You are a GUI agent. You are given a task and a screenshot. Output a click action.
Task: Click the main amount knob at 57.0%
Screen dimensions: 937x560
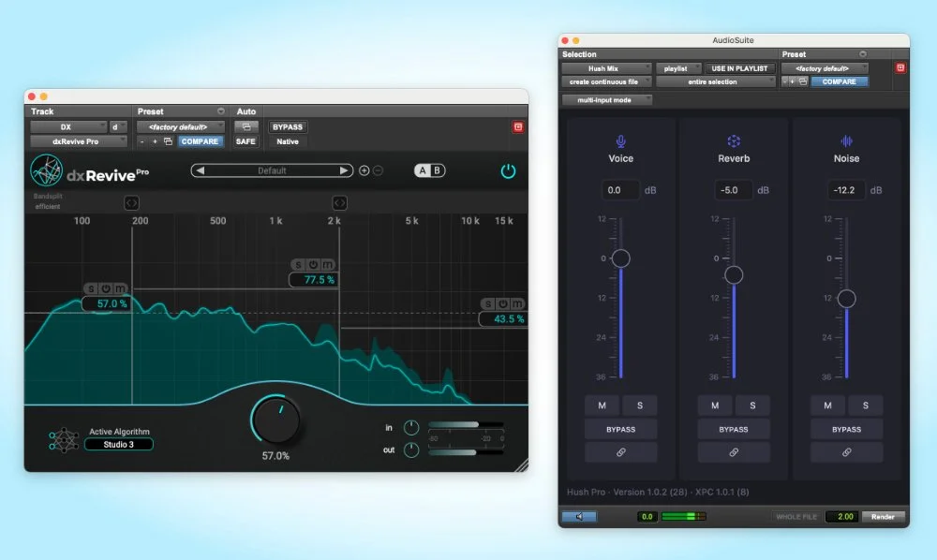275,420
